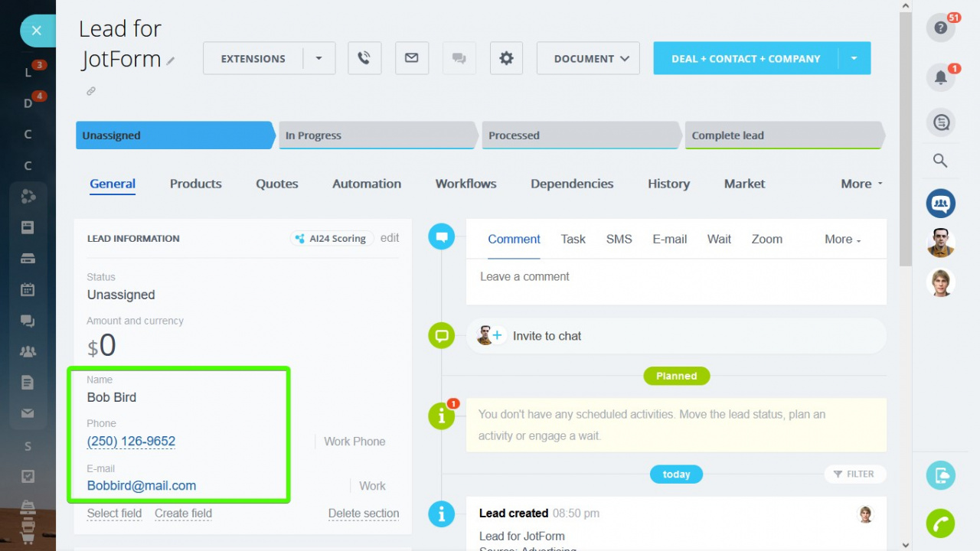Select the Comment tab in timeline

pyautogui.click(x=514, y=240)
